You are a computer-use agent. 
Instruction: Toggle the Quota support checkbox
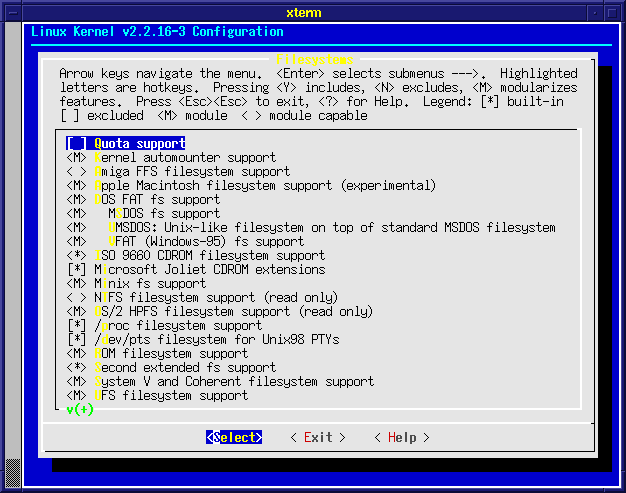76,144
